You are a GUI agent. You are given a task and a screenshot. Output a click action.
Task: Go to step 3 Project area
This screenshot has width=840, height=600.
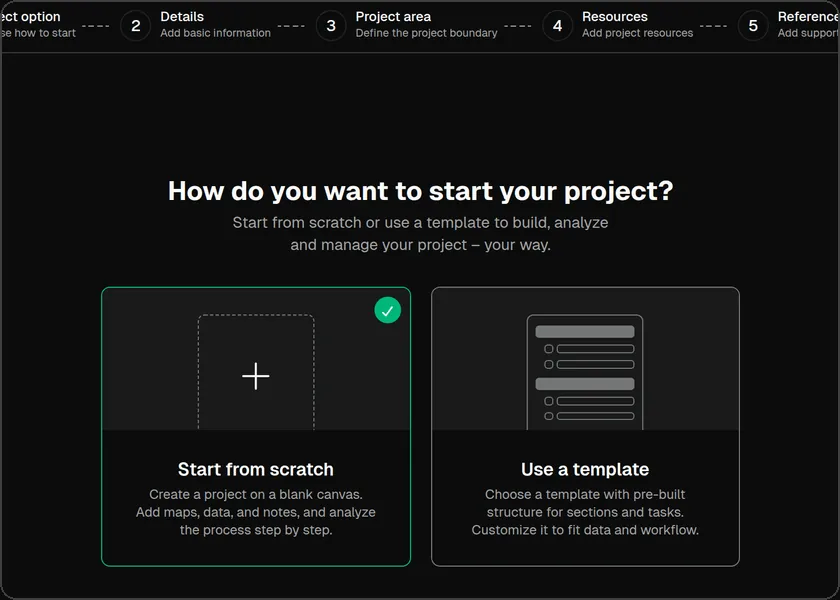click(x=407, y=25)
